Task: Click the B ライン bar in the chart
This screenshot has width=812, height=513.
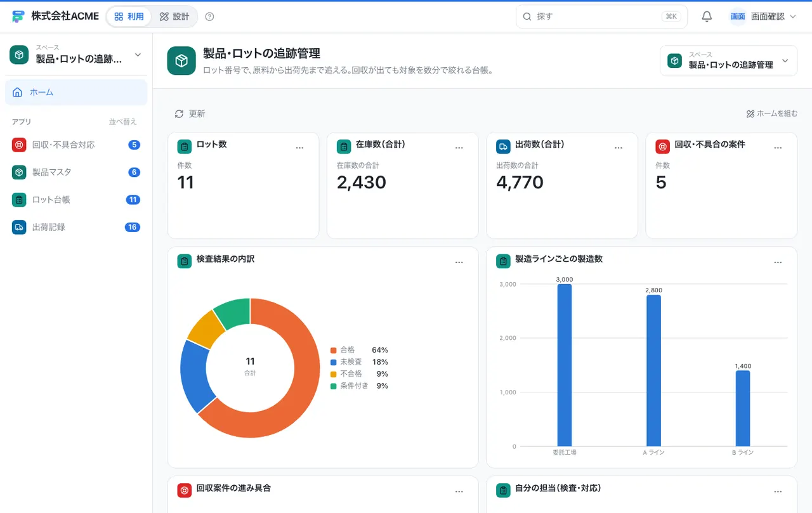Action: 743,408
